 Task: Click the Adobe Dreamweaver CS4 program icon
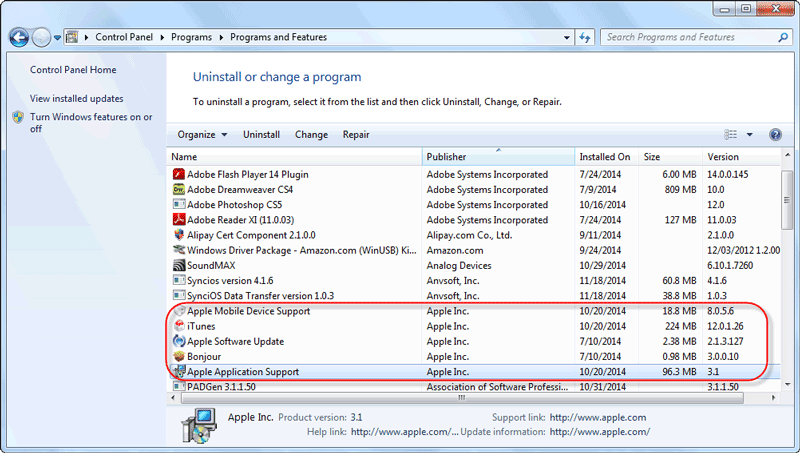[179, 190]
